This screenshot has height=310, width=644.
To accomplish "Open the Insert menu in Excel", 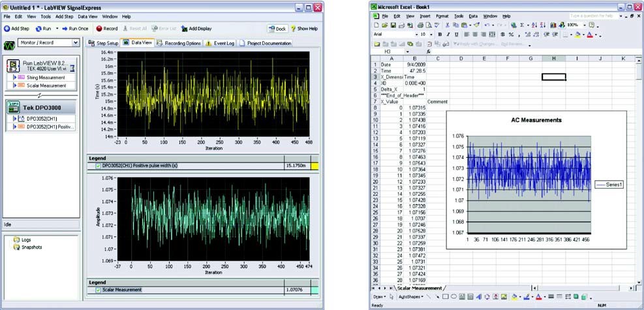I will (x=425, y=16).
